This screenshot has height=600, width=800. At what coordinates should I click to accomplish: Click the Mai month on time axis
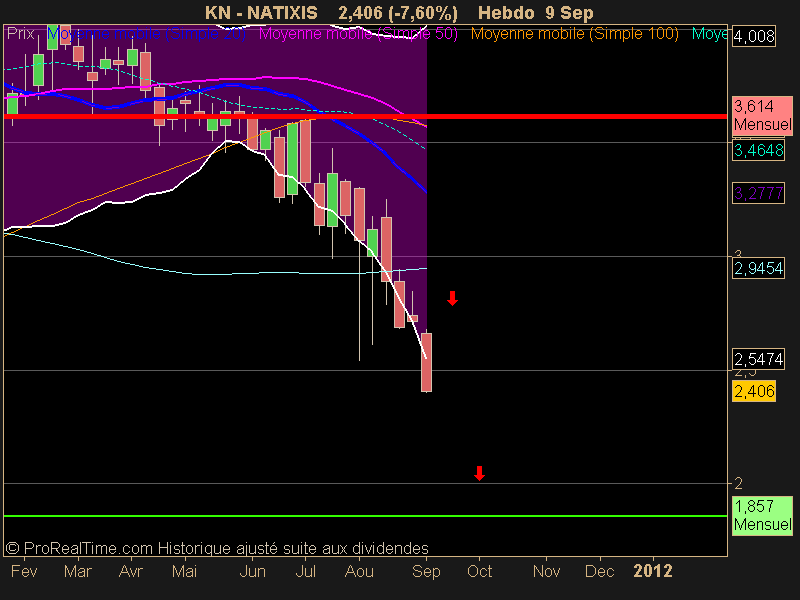[x=184, y=571]
